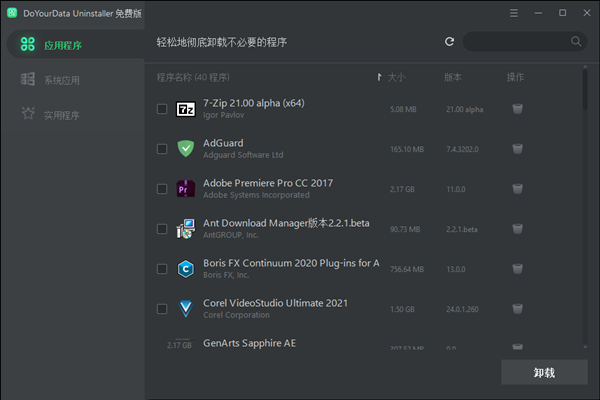Click trash icon for Boris FX Continuum

(x=517, y=268)
